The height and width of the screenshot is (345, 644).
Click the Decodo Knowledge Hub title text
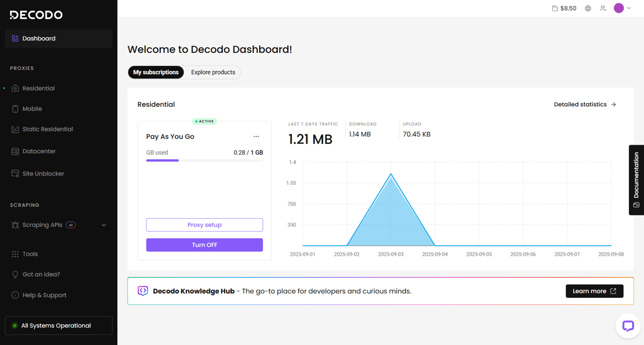(194, 291)
